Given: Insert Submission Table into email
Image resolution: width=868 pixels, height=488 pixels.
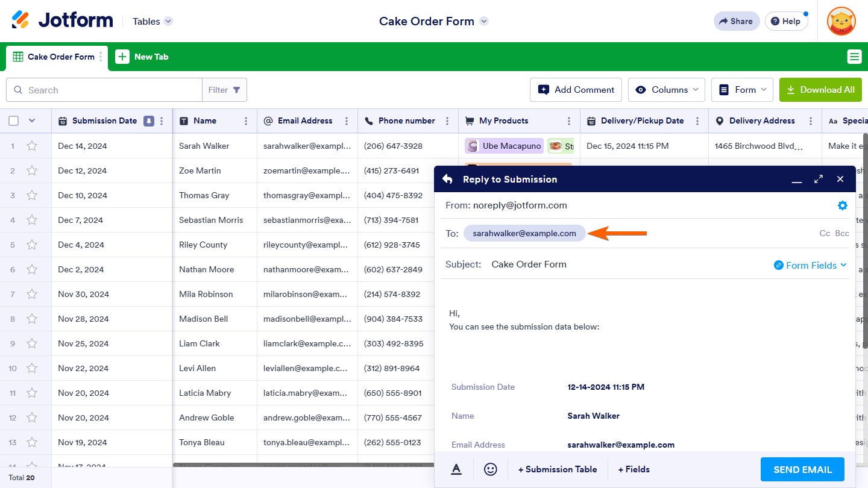Looking at the screenshot, I should click(558, 469).
